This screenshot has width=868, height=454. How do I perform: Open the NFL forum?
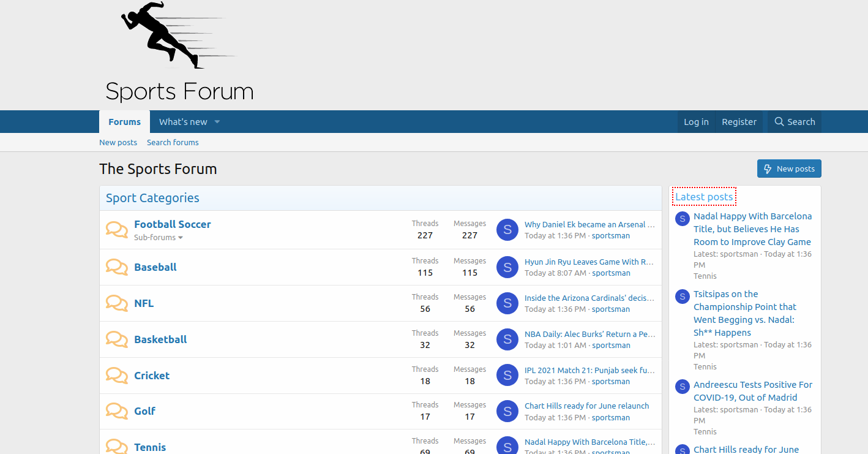[144, 303]
